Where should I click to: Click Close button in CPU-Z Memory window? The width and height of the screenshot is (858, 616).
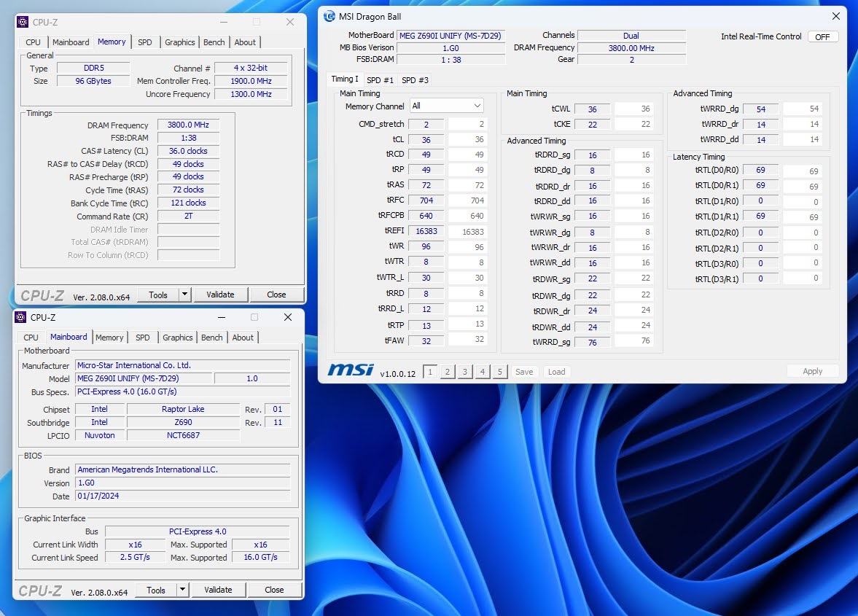pyautogui.click(x=276, y=295)
